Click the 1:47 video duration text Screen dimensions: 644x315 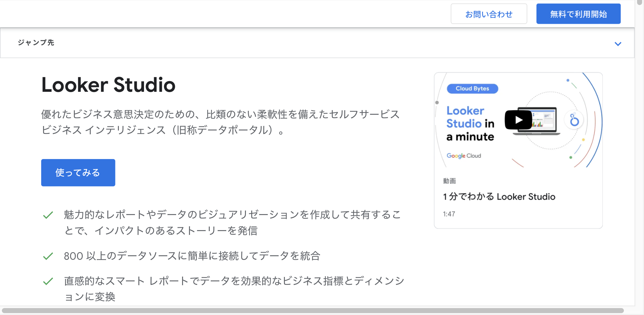point(449,214)
